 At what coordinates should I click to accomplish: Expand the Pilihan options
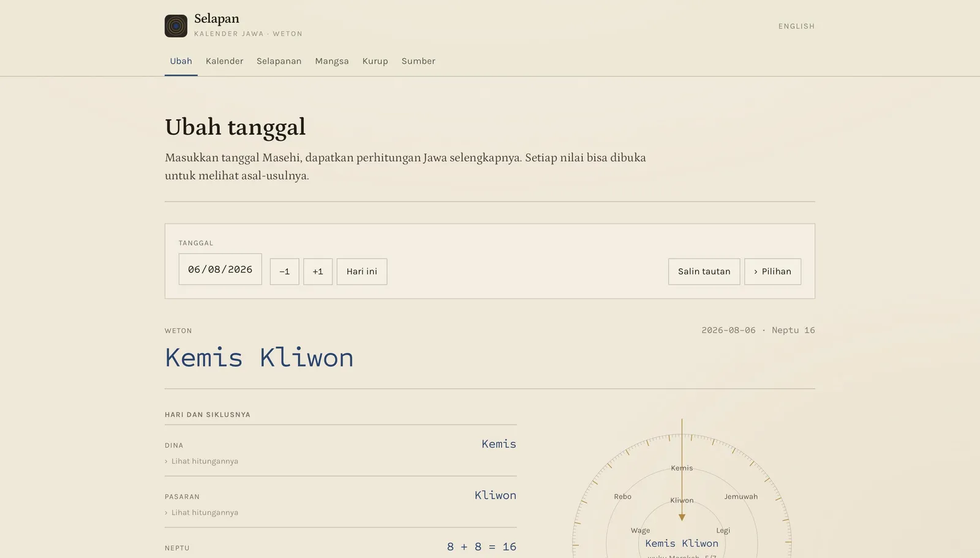772,271
